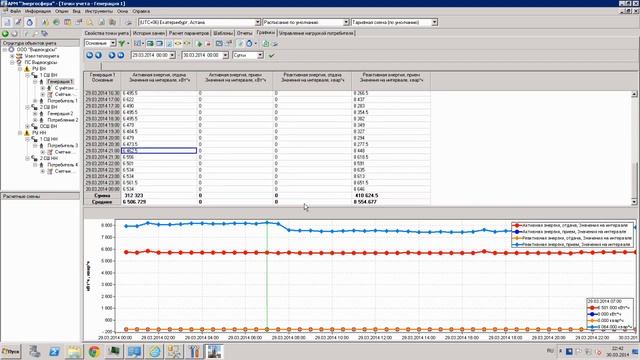Screen dimensions: 640x360
Task: Switch to the Шаблоны tab
Action: coord(223,33)
